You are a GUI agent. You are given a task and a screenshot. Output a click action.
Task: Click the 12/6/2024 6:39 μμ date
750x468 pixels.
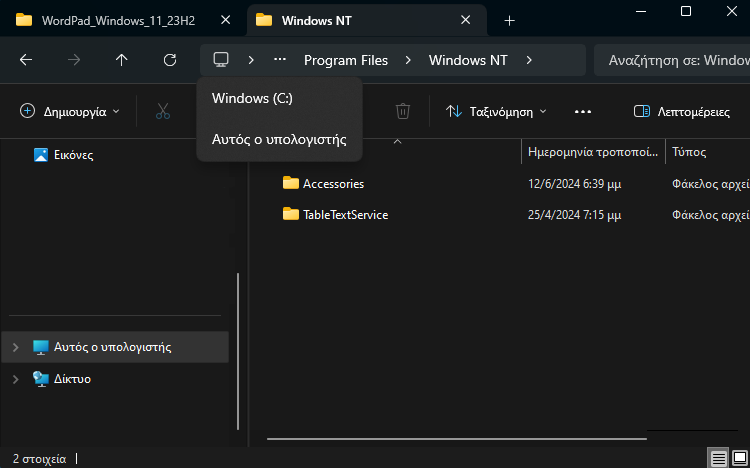(x=574, y=184)
